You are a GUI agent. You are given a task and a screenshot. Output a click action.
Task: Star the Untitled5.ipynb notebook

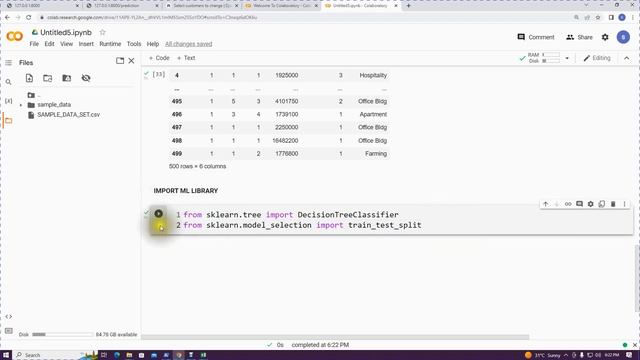click(x=102, y=32)
